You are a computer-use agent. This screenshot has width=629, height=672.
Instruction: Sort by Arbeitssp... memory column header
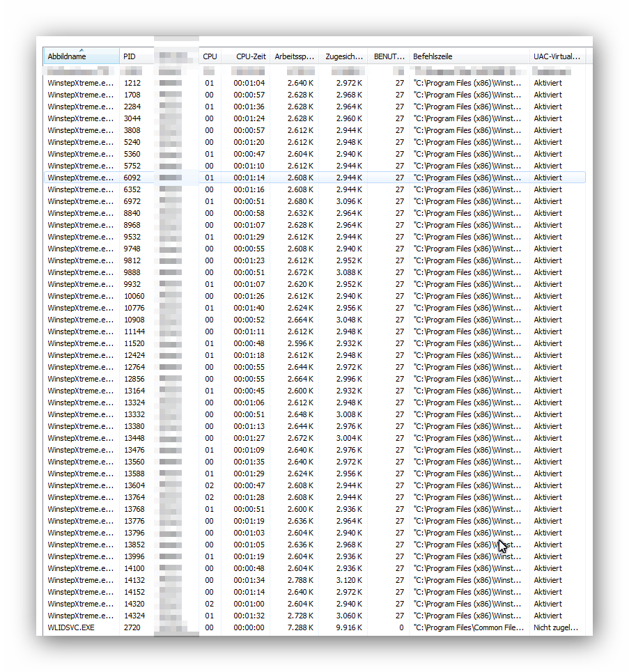[294, 56]
